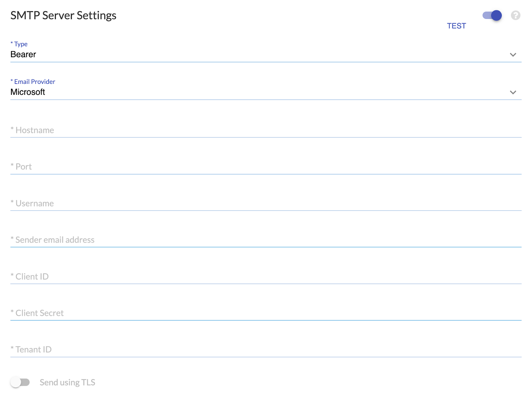Screen dimensions: 532x399
Task: Click the help question mark icon
Action: [x=515, y=15]
